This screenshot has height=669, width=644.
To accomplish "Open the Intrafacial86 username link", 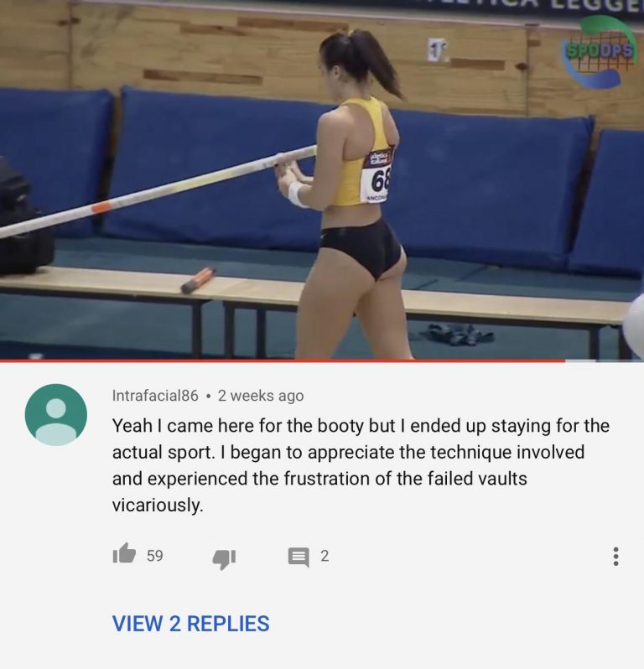I will click(x=155, y=396).
